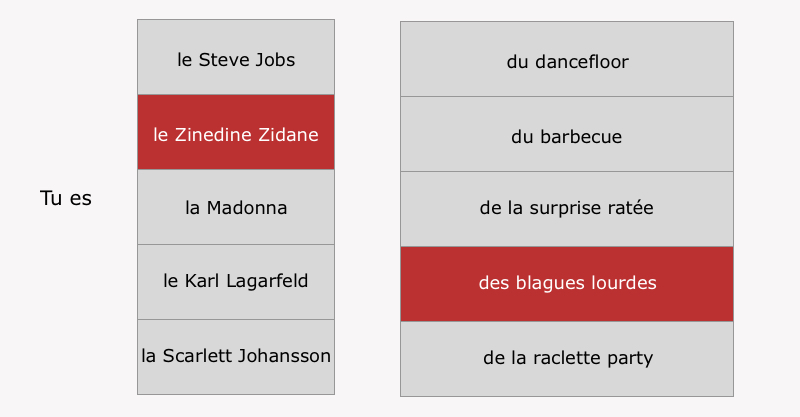This screenshot has height=417, width=800.
Task: Click the 'Tu es' label text
Action: 66,198
